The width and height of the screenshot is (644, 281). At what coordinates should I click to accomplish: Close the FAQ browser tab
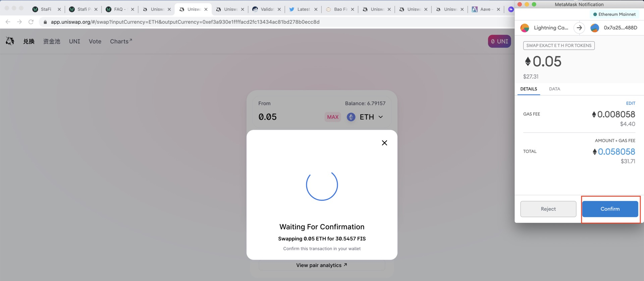tap(132, 9)
